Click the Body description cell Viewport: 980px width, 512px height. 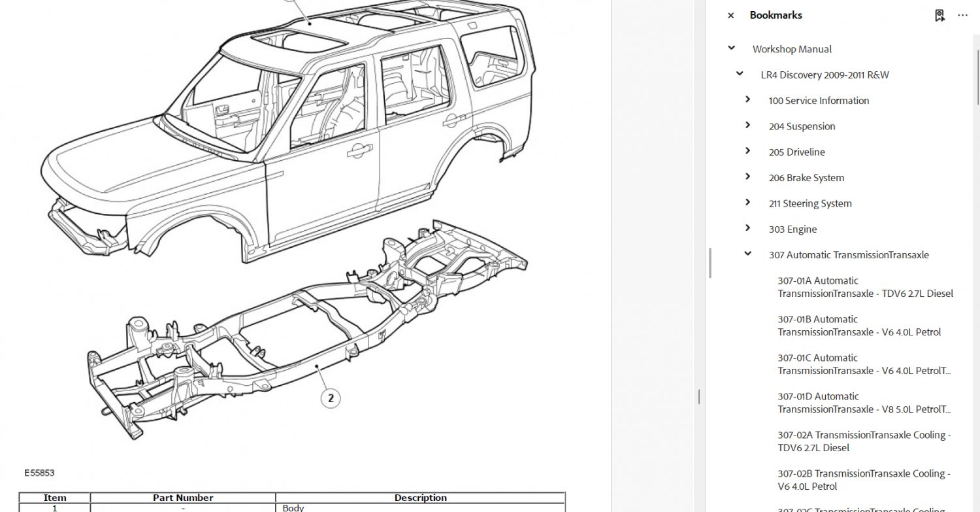coord(420,507)
